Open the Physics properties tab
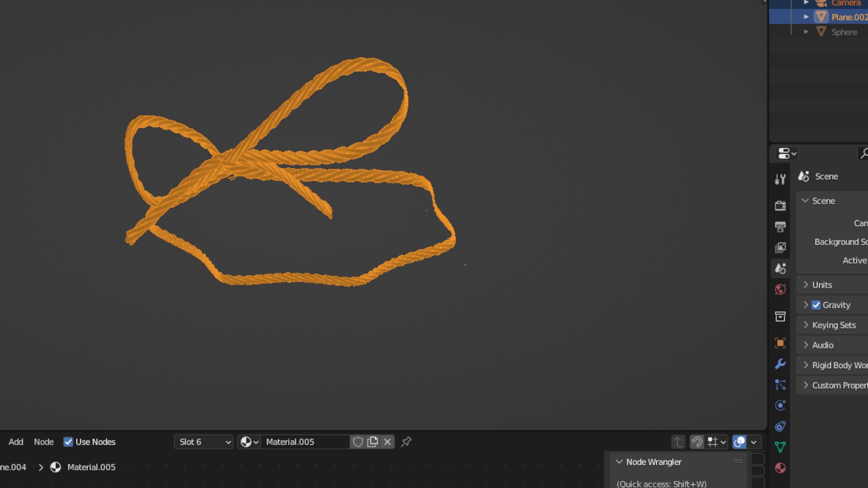Screen dimensions: 868x488 tap(780, 405)
